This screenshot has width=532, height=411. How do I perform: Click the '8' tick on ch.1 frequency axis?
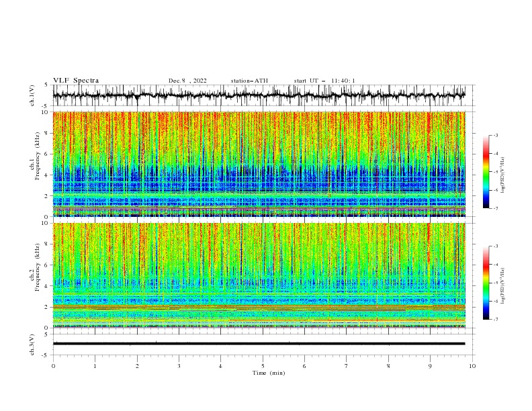click(46, 133)
